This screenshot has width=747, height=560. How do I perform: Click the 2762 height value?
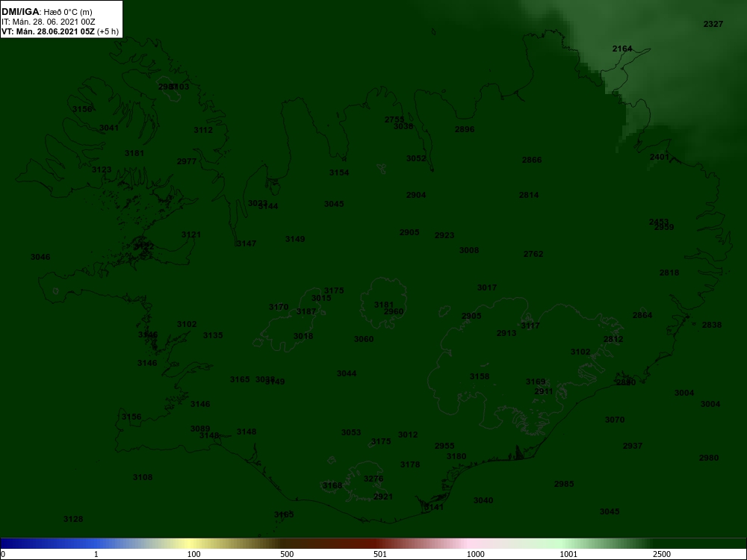(533, 254)
